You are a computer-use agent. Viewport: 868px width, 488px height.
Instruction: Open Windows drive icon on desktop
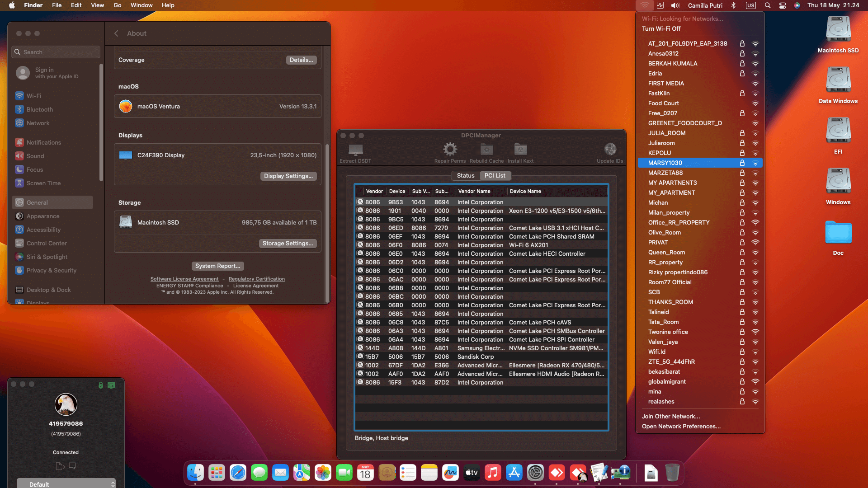click(838, 187)
